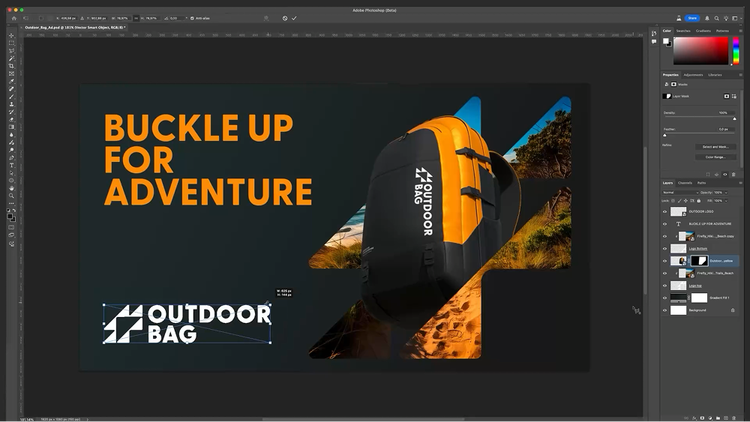
Task: Enable the Anti-alias checkbox
Action: [x=191, y=18]
